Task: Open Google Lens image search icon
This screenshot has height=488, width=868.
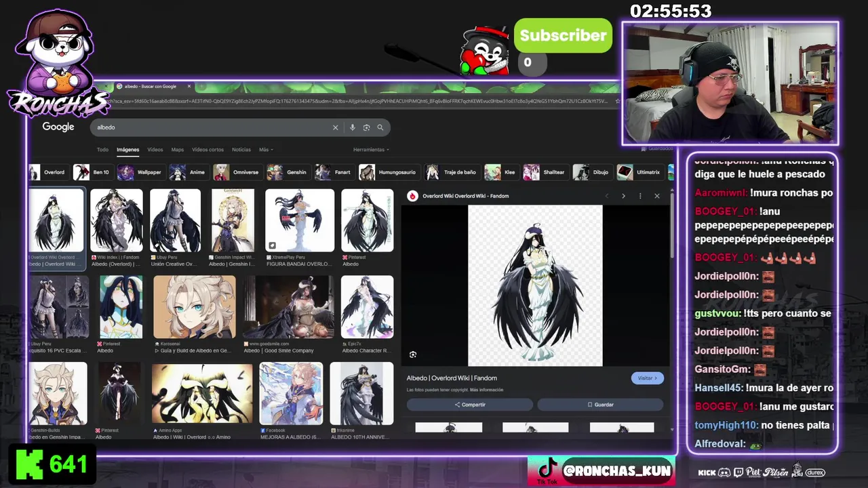Action: [366, 127]
